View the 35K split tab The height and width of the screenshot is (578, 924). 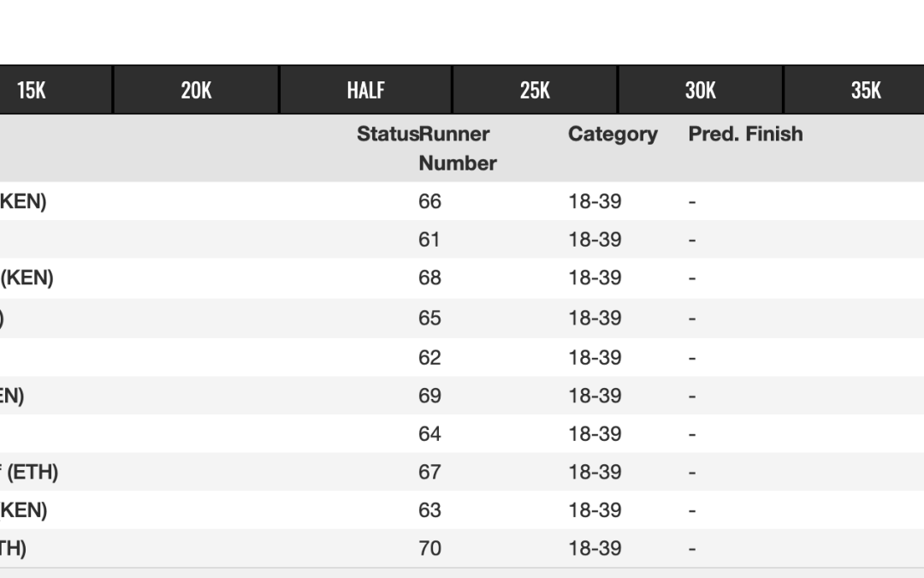point(866,90)
